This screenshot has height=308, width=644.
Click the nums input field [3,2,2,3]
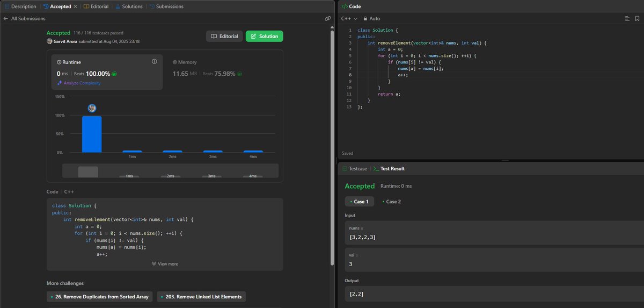pos(494,233)
